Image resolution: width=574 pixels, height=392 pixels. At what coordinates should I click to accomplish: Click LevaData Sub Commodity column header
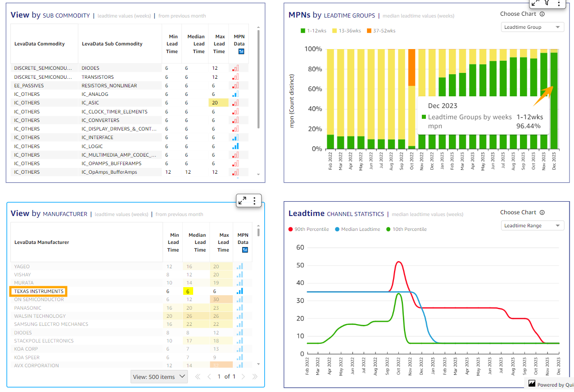tap(112, 44)
